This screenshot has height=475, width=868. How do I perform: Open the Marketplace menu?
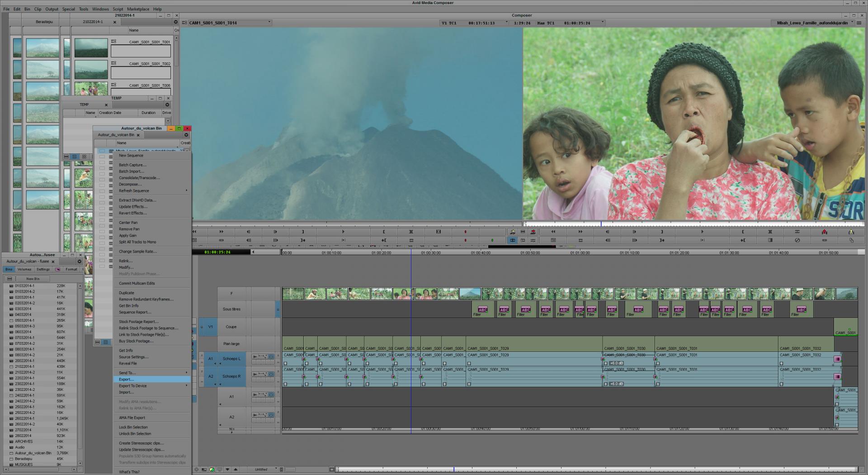coord(138,9)
